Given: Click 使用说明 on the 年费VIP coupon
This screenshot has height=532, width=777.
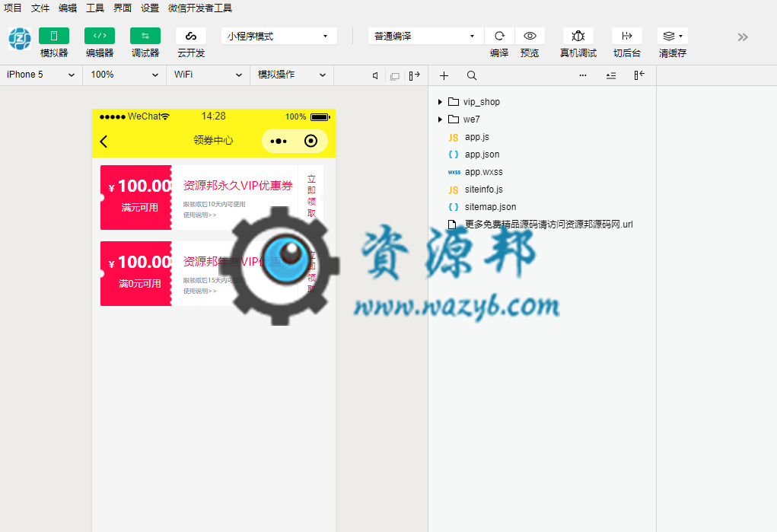Looking at the screenshot, I should 199,291.
